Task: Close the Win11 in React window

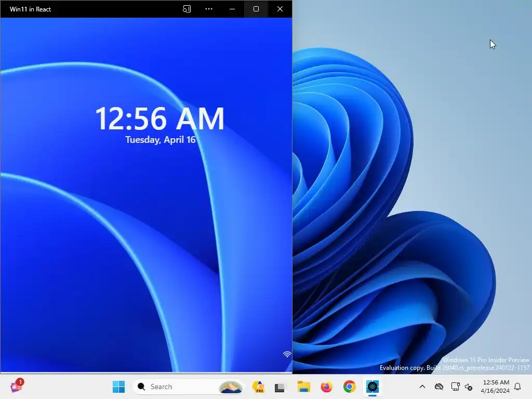Action: (280, 9)
